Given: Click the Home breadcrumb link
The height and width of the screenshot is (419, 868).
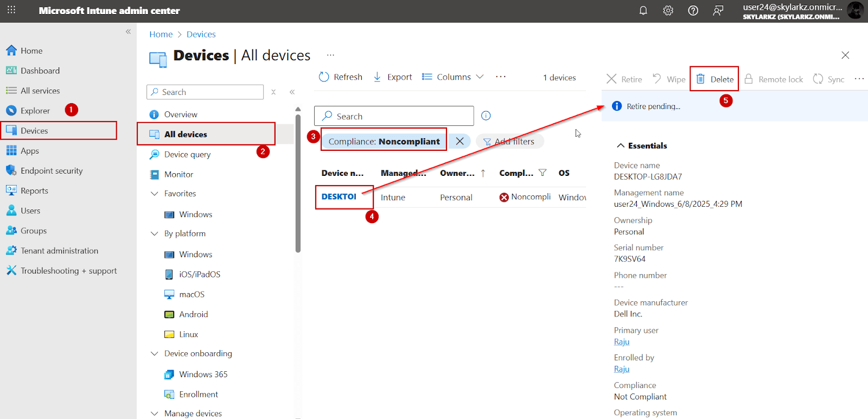Looking at the screenshot, I should (x=161, y=34).
